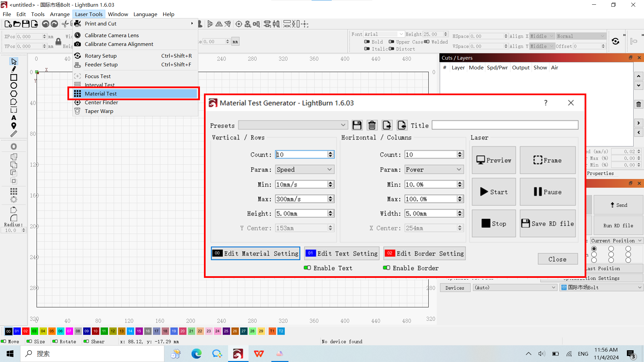Image resolution: width=644 pixels, height=362 pixels.
Task: Select the Measure ruler tool
Action: [14, 134]
